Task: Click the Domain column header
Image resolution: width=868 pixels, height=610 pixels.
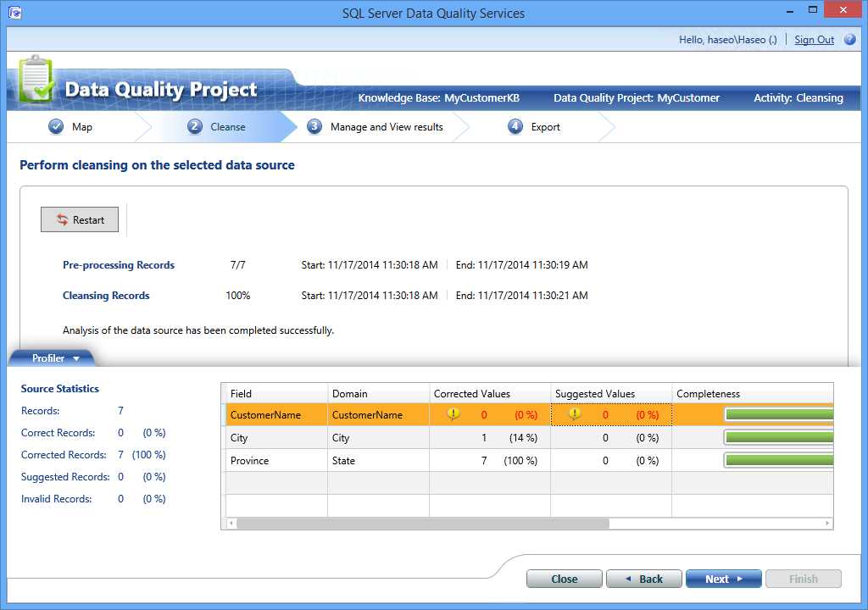Action: pyautogui.click(x=378, y=394)
